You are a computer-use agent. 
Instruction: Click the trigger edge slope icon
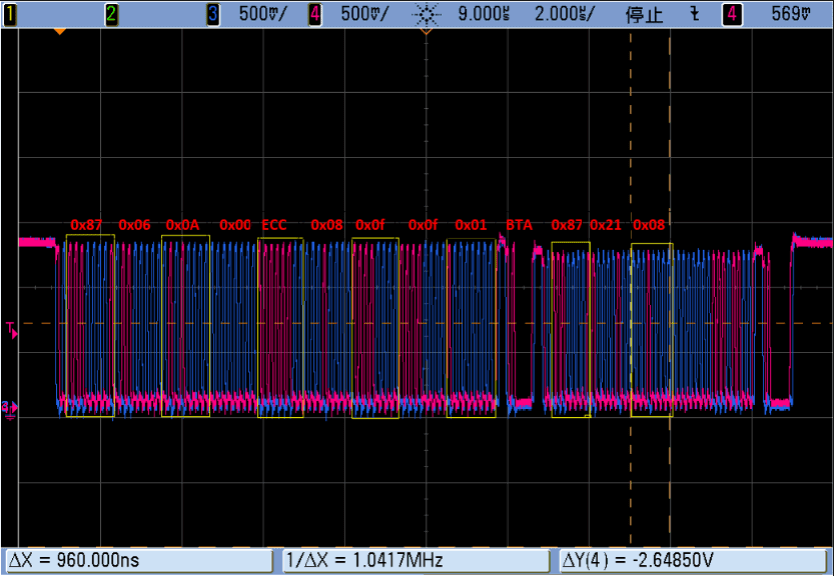[695, 14]
